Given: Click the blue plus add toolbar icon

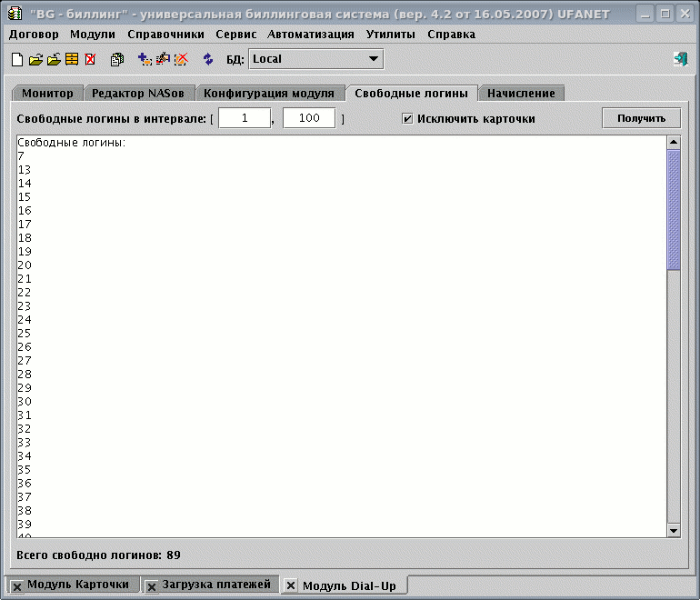Looking at the screenshot, I should (x=145, y=60).
